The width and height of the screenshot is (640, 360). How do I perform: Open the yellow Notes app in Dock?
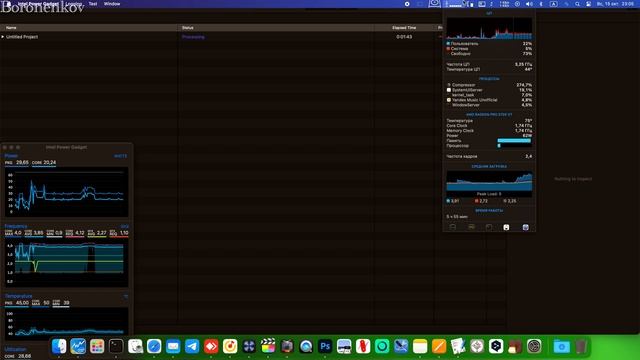click(x=420, y=346)
